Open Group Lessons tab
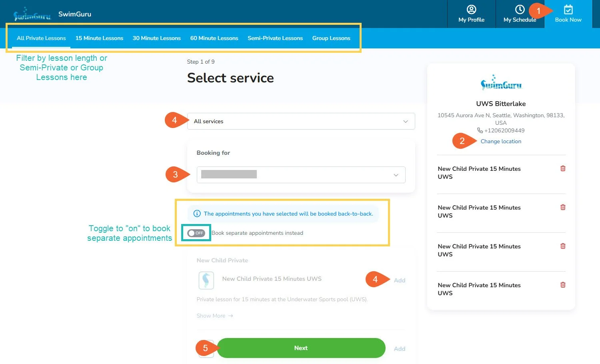This screenshot has height=364, width=600. tap(331, 38)
